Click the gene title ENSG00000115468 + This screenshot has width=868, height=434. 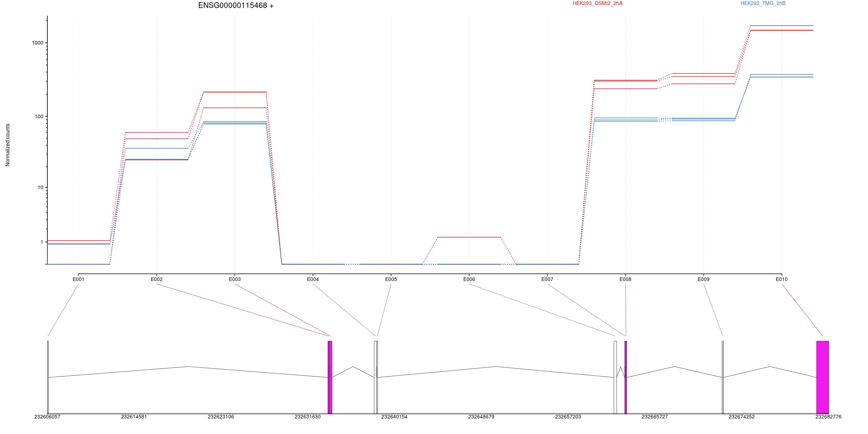236,5
